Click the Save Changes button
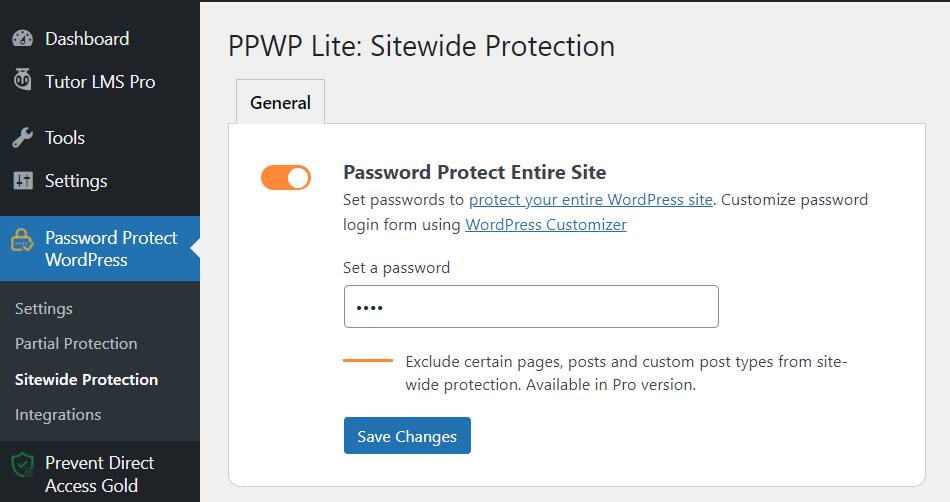Image resolution: width=950 pixels, height=502 pixels. (407, 435)
